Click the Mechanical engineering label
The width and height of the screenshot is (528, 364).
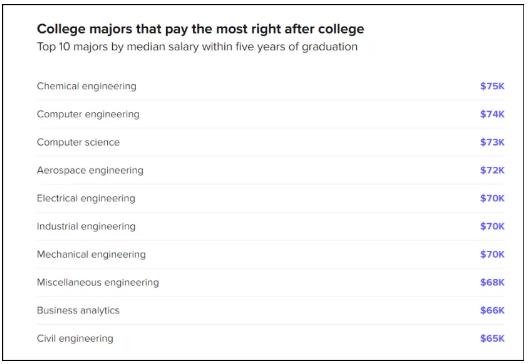91,255
